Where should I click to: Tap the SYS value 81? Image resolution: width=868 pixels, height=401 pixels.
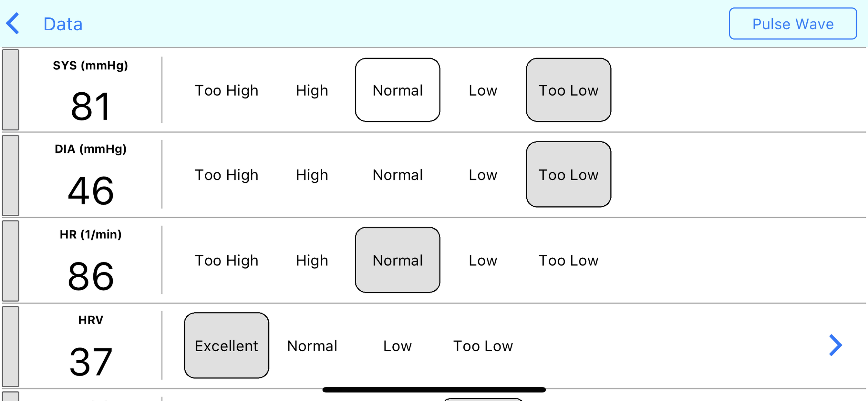pyautogui.click(x=91, y=106)
